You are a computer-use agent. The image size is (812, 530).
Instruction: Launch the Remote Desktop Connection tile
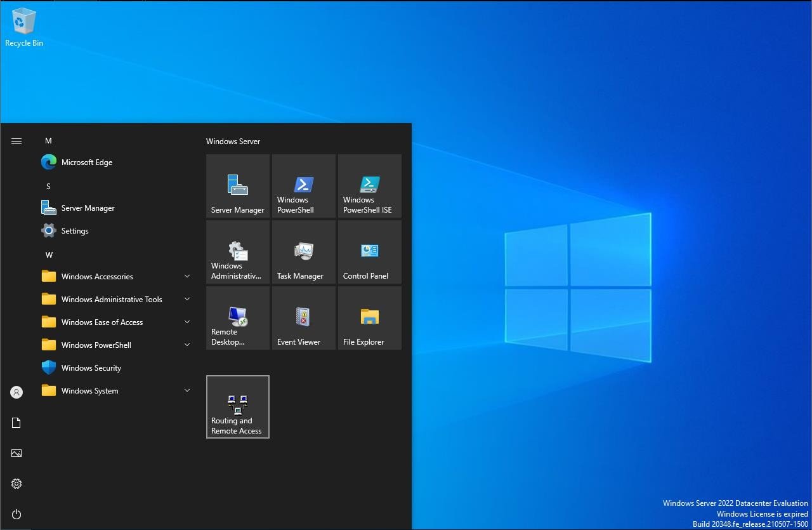238,318
